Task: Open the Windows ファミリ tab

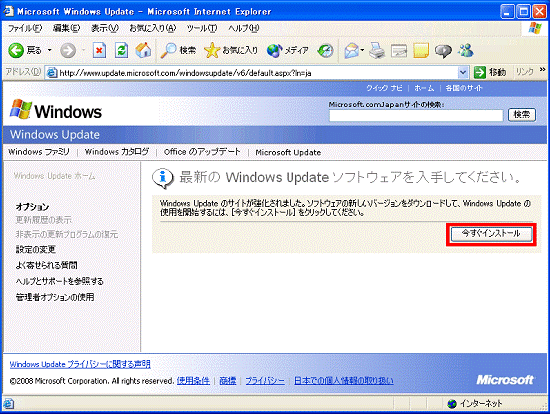Action: [x=39, y=152]
